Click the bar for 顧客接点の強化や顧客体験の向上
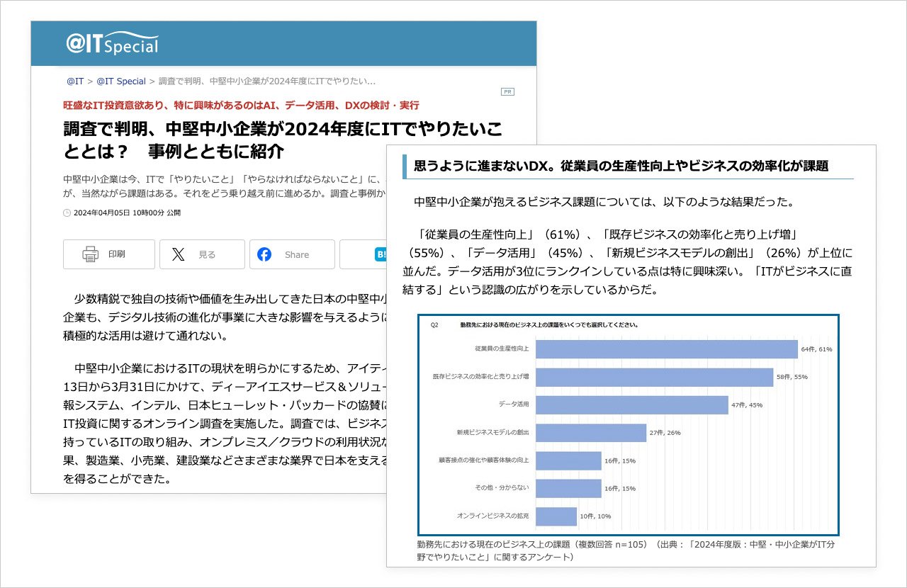The image size is (907, 588). pyautogui.click(x=569, y=460)
